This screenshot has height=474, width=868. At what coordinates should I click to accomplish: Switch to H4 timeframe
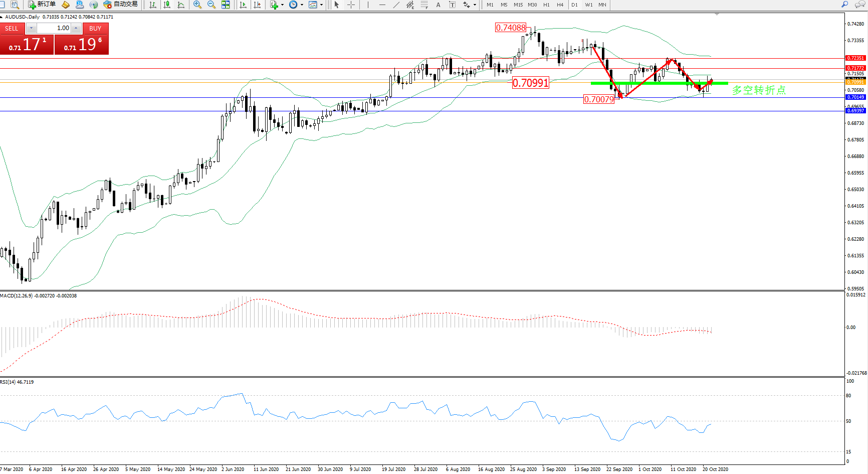pos(560,5)
